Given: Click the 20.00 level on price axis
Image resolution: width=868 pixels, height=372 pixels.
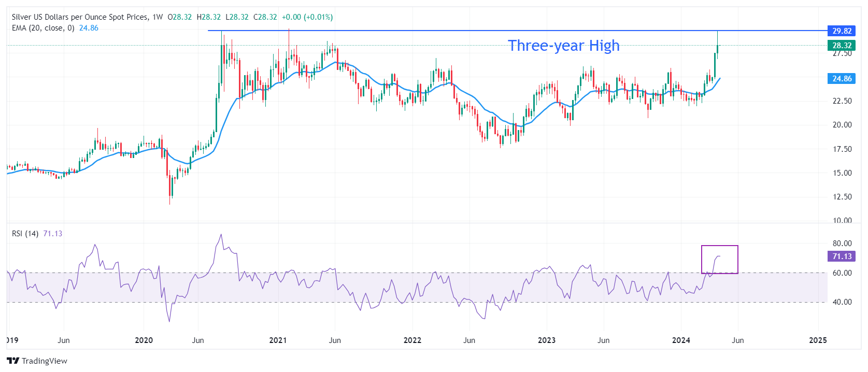Looking at the screenshot, I should (842, 125).
